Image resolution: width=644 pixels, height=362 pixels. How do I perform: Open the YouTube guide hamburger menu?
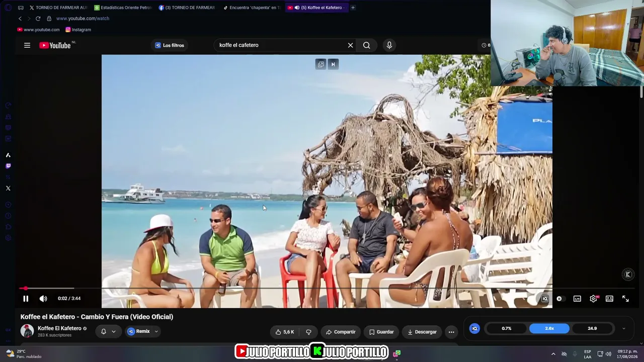coord(27,45)
